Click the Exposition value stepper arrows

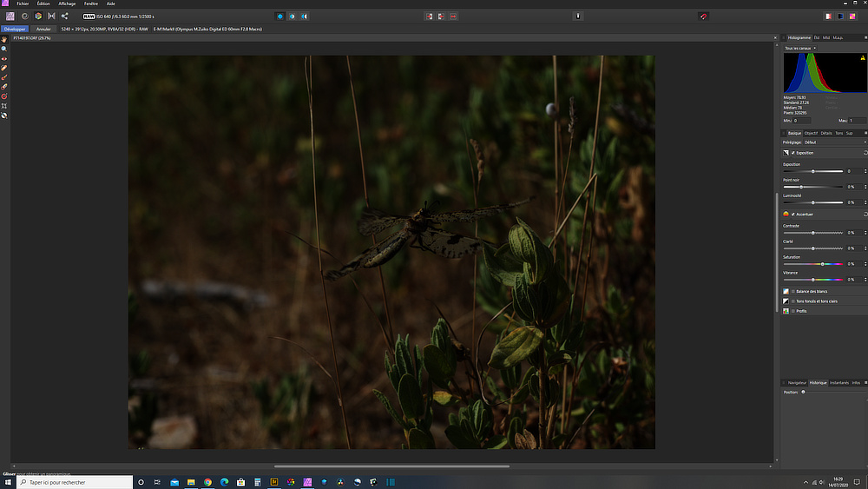(865, 171)
